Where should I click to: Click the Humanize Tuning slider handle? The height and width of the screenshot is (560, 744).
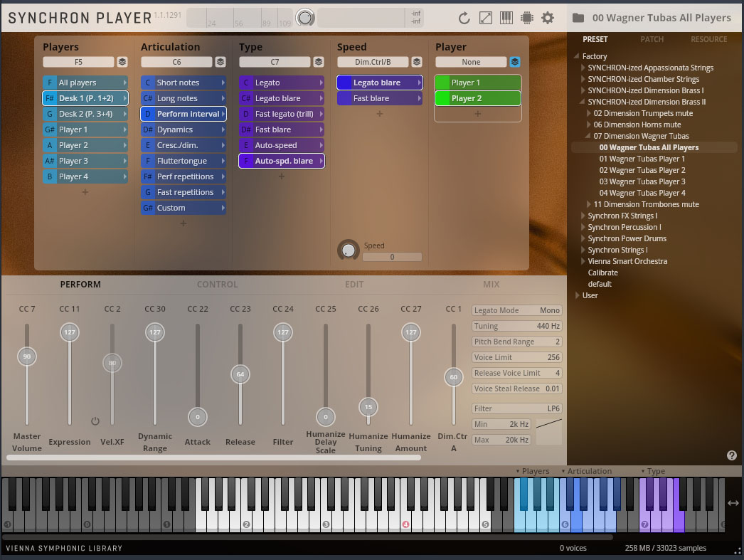pos(368,407)
